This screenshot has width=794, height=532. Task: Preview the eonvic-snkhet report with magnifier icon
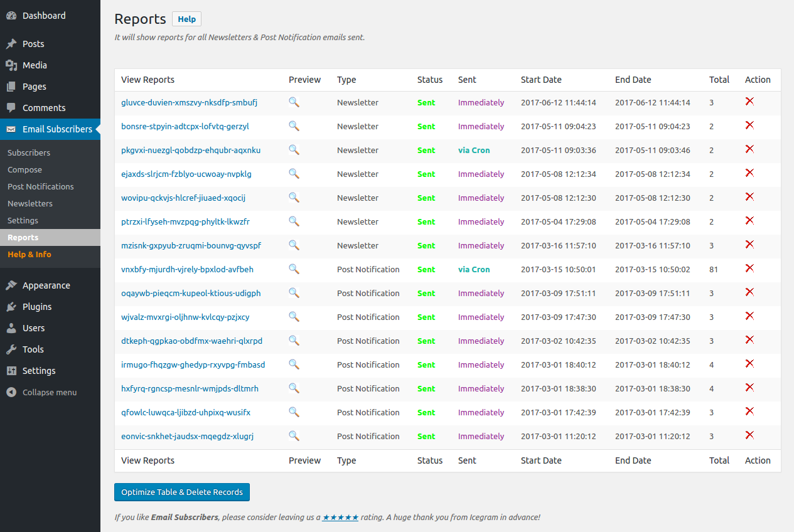coord(294,435)
